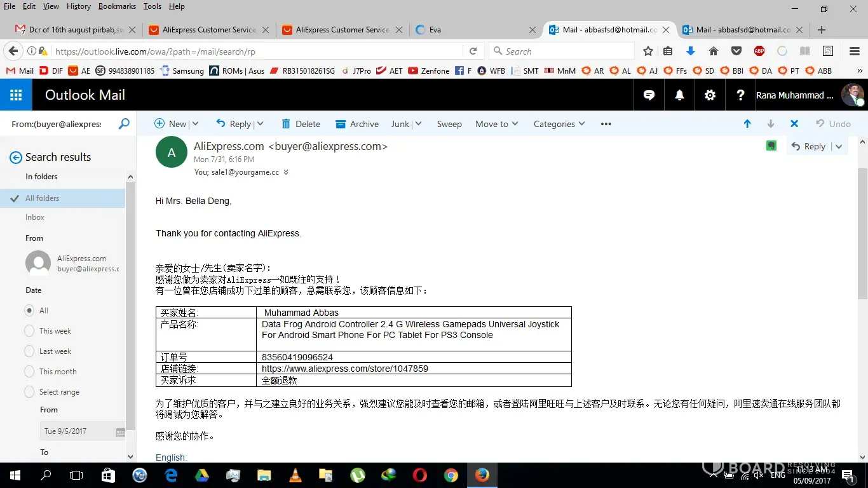Image resolution: width=868 pixels, height=488 pixels.
Task: Go back using Search results arrow
Action: coord(16,158)
